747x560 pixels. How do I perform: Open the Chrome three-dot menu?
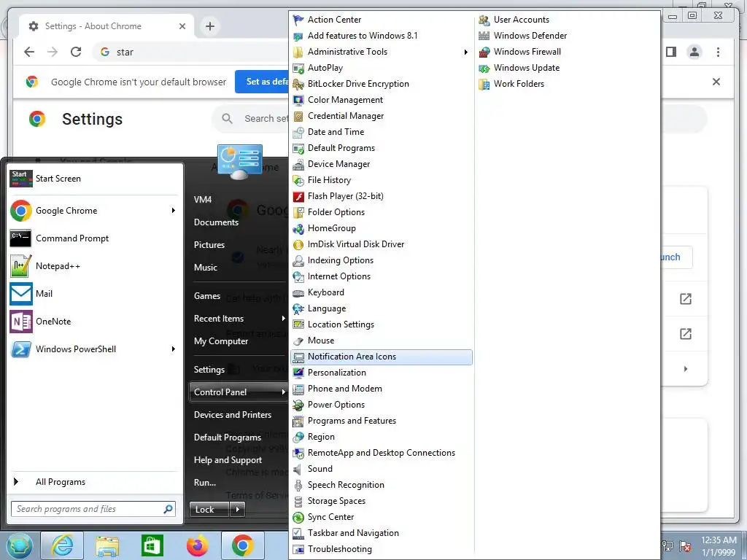718,52
